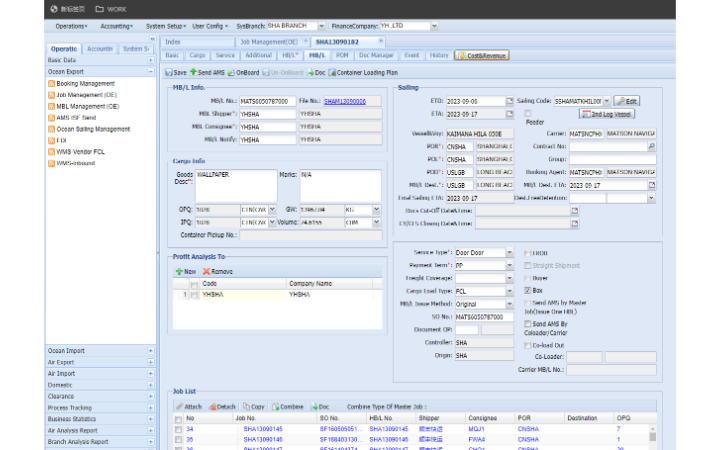Open the Sailing Code dropdown
This screenshot has height=450, width=720.
point(607,101)
